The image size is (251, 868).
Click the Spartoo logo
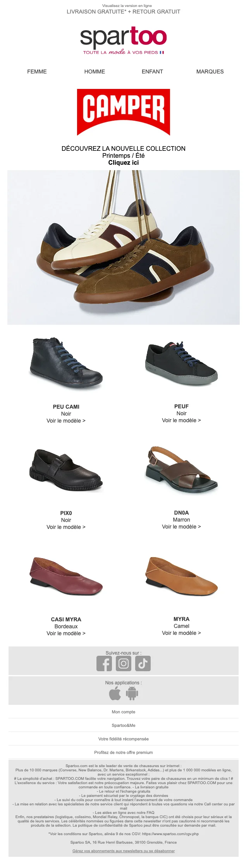pyautogui.click(x=124, y=41)
